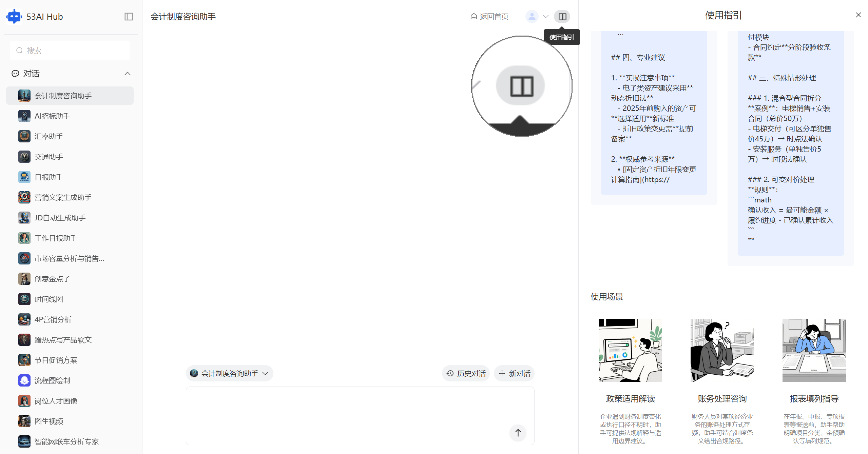The height and width of the screenshot is (454, 868).
Task: Click the user avatar icon
Action: [x=532, y=16]
